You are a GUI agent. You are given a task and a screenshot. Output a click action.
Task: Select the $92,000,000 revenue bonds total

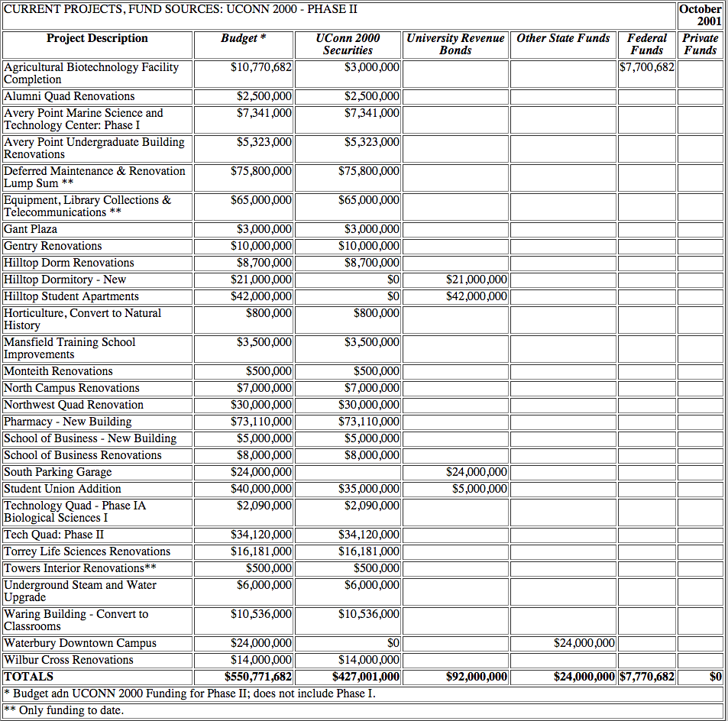tap(476, 677)
